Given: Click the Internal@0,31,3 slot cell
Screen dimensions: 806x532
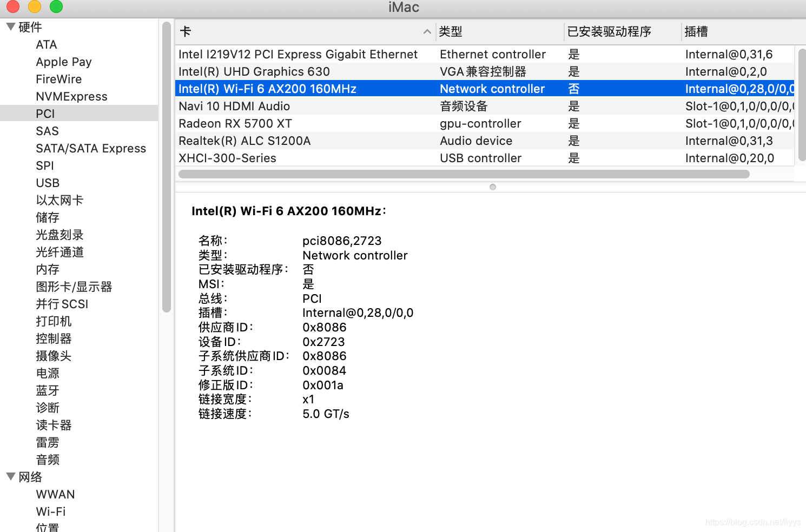Looking at the screenshot, I should [x=729, y=141].
